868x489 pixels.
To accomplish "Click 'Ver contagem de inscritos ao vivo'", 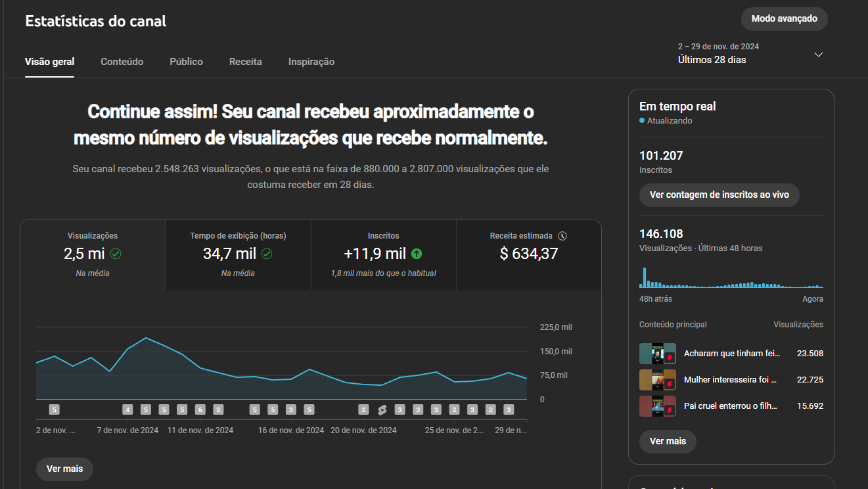I will point(719,195).
